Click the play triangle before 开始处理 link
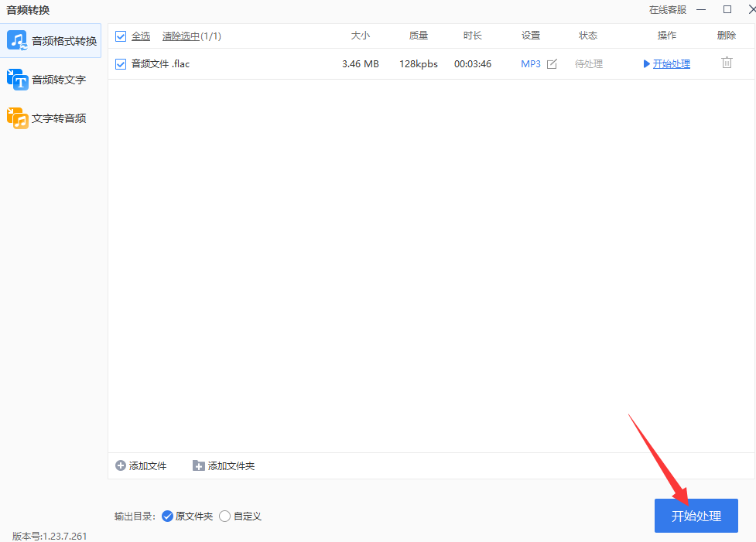Screen dimensions: 756x542 [x=647, y=63]
